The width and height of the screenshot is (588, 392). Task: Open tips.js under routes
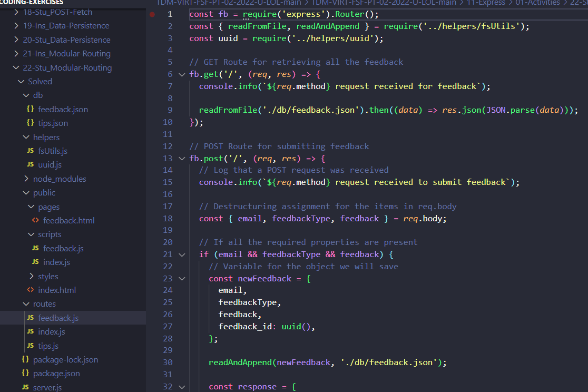[48, 346]
